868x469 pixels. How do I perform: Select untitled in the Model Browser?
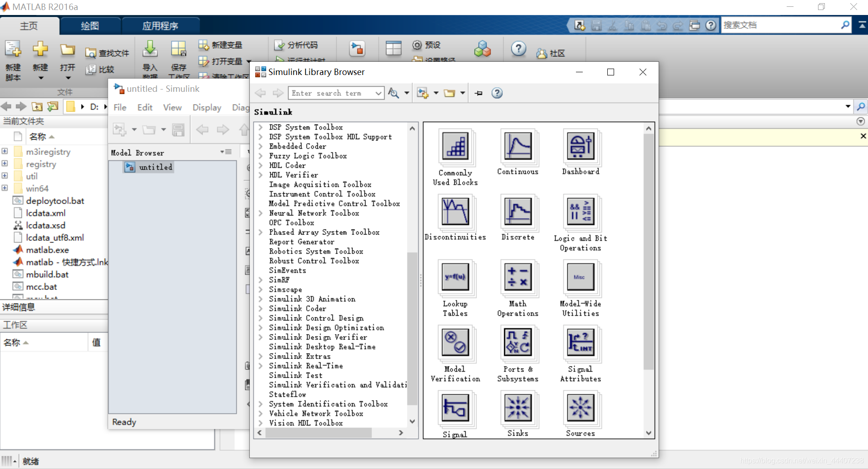[x=149, y=167]
